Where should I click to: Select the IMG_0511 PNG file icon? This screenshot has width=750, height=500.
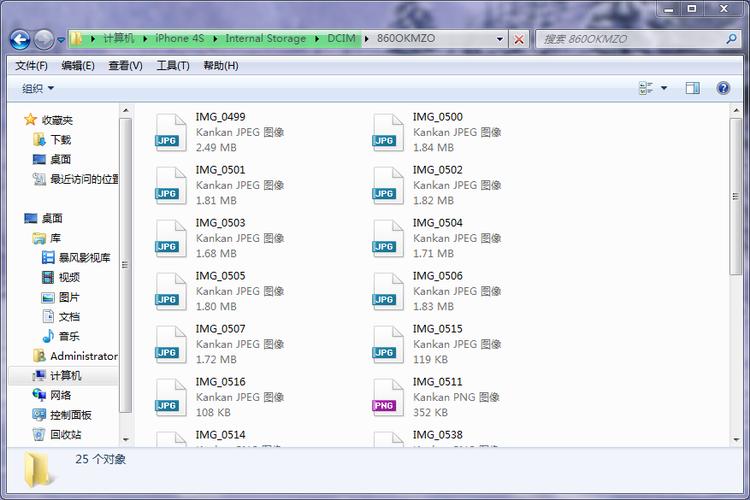(x=388, y=398)
